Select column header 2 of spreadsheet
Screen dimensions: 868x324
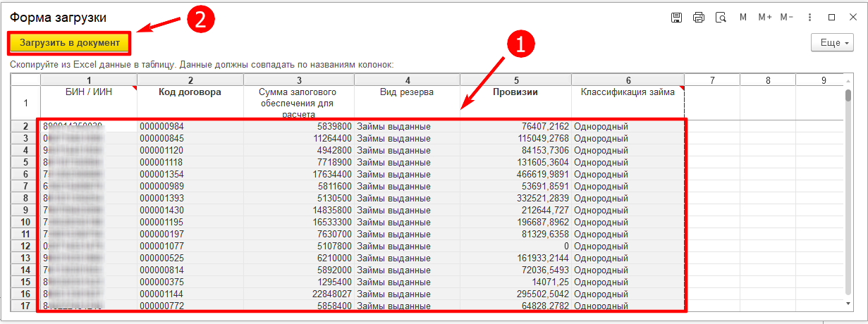pyautogui.click(x=190, y=80)
